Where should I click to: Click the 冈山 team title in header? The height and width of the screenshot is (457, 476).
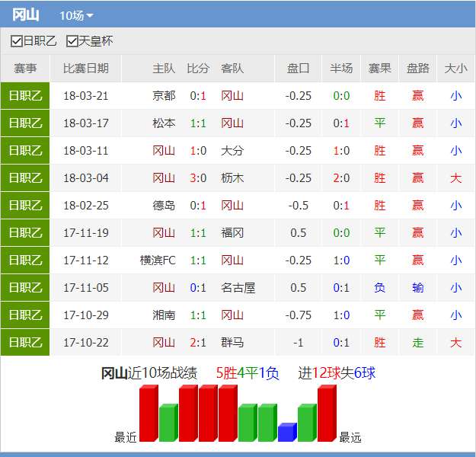click(26, 15)
